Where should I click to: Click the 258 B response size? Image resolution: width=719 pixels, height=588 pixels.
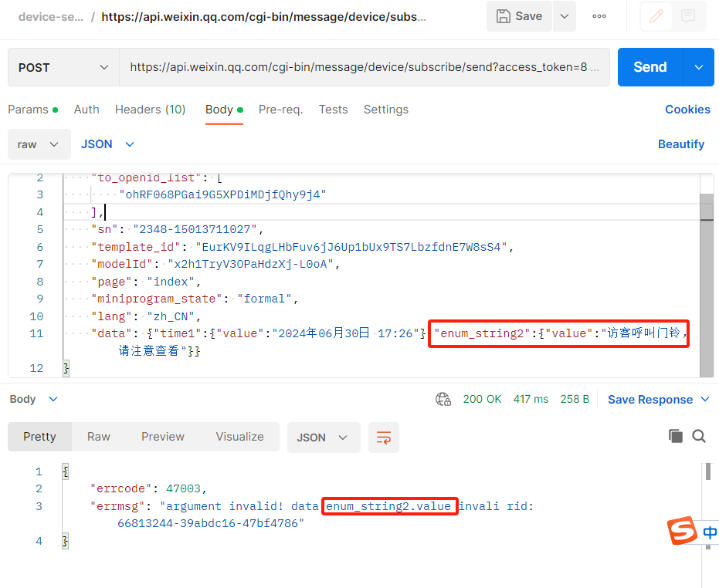click(575, 399)
